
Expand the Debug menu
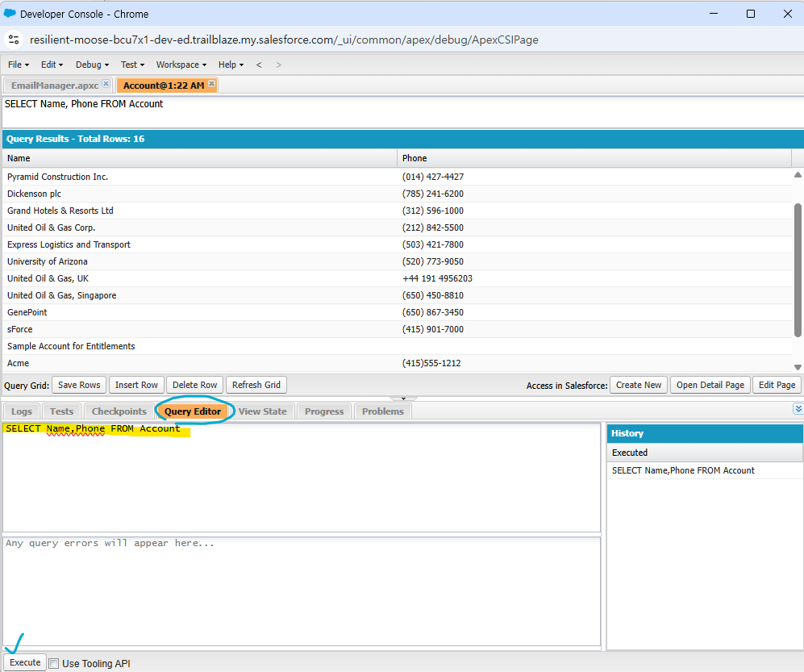tap(92, 65)
